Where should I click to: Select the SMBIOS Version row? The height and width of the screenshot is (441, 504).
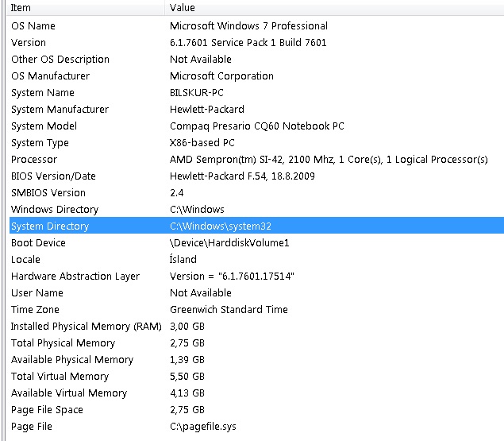coord(48,193)
